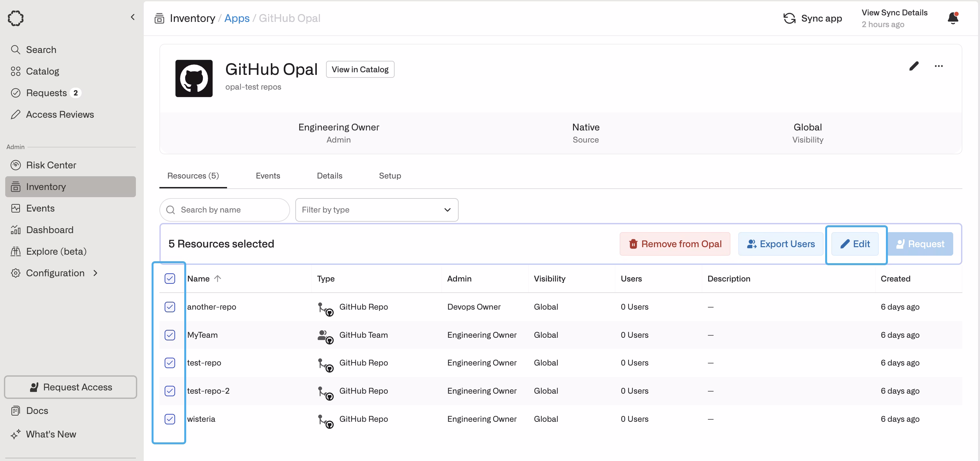Viewport: 980px width, 461px height.
Task: Click the View in Catalog button
Action: coord(360,69)
